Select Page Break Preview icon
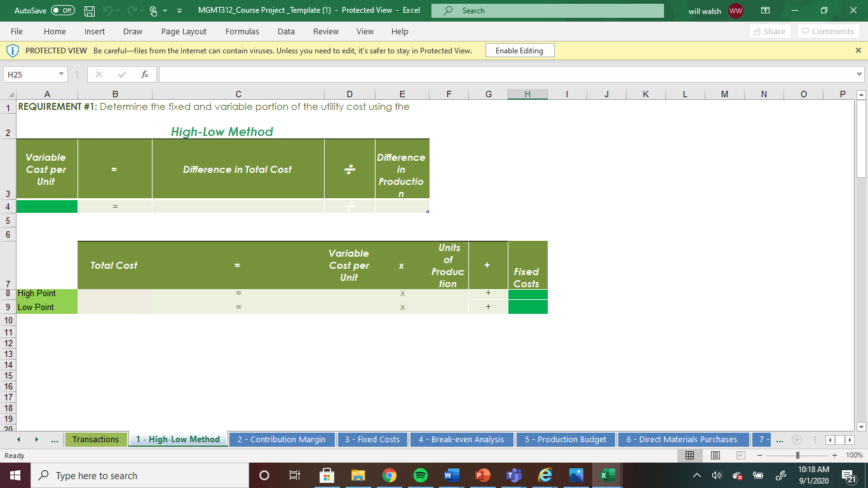The image size is (868, 488). (740, 456)
